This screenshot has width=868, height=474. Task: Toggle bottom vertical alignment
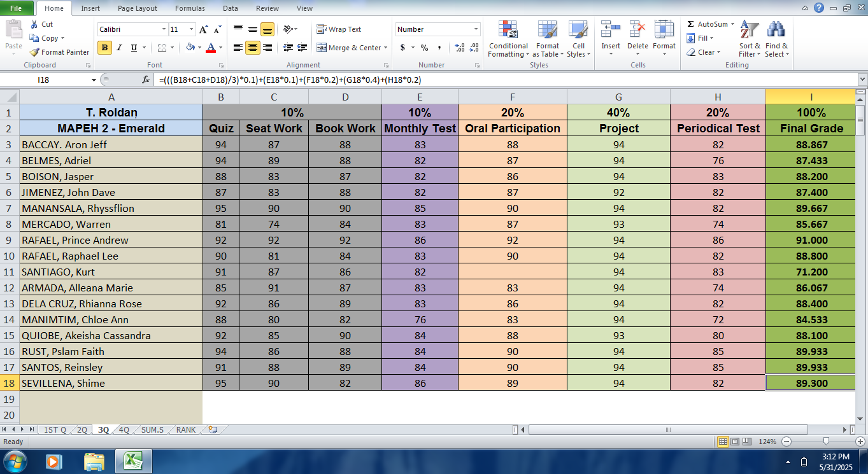(267, 29)
